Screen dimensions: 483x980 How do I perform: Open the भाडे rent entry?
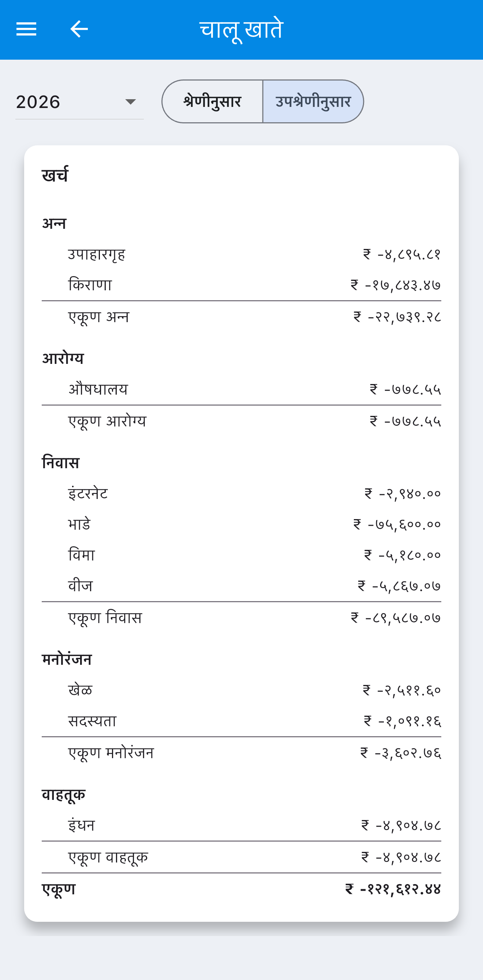click(241, 525)
